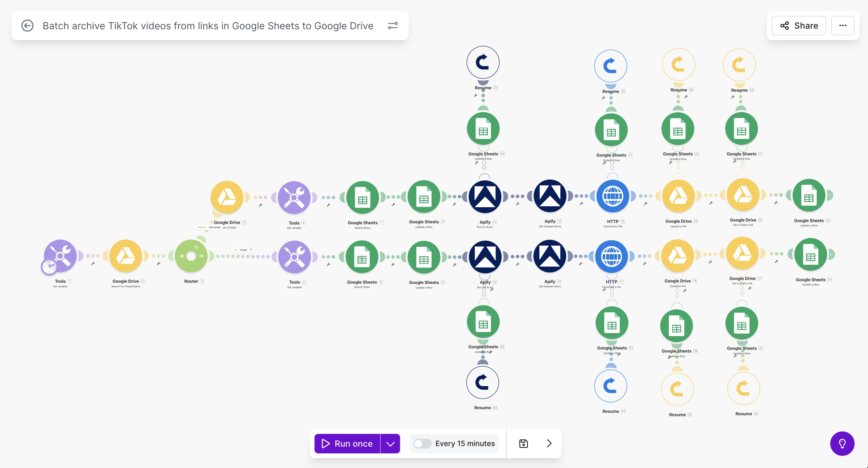Click the Run once button

pos(347,444)
